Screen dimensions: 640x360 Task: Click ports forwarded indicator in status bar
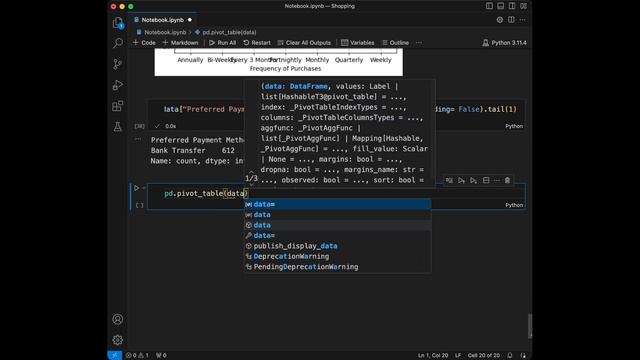point(161,355)
